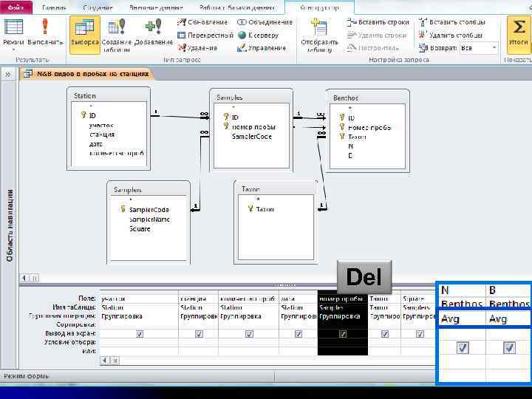
Task: Select количество проб field in Station table
Action: [x=117, y=154]
